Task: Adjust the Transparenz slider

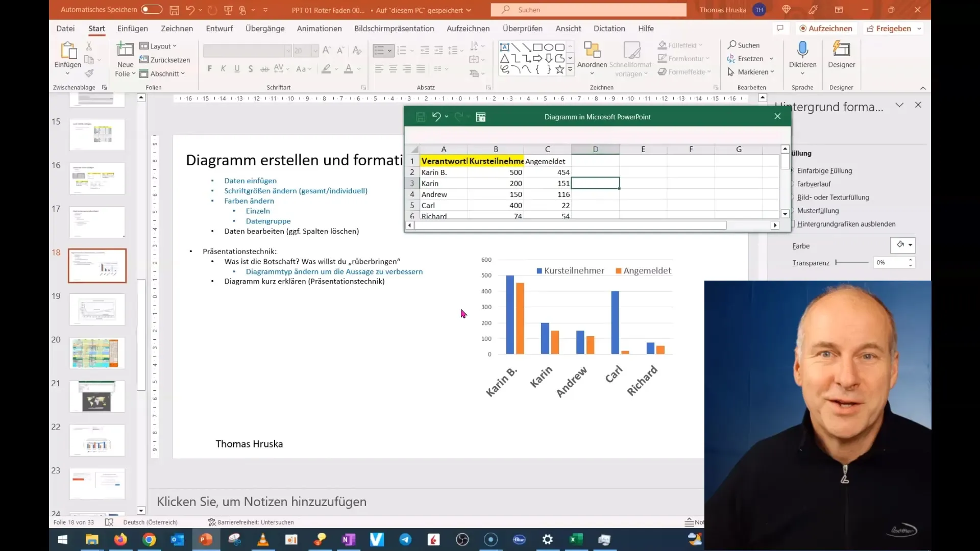Action: tap(851, 262)
